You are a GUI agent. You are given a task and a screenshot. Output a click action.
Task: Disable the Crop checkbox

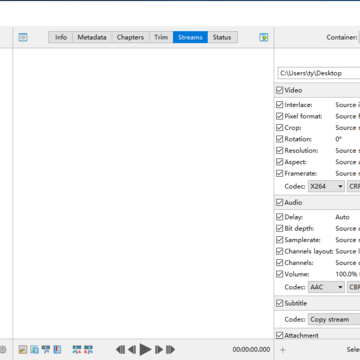point(279,128)
